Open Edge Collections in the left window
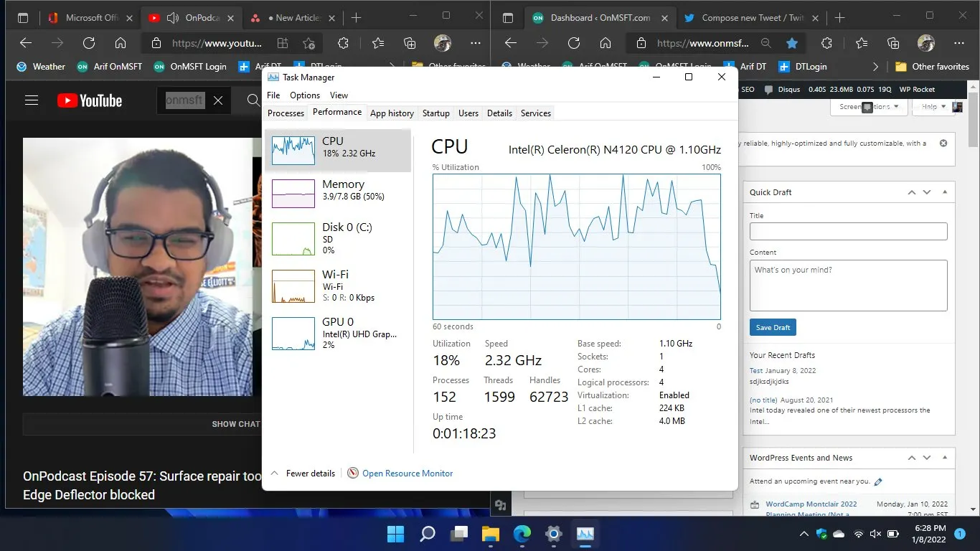The width and height of the screenshot is (980, 551). point(410,43)
